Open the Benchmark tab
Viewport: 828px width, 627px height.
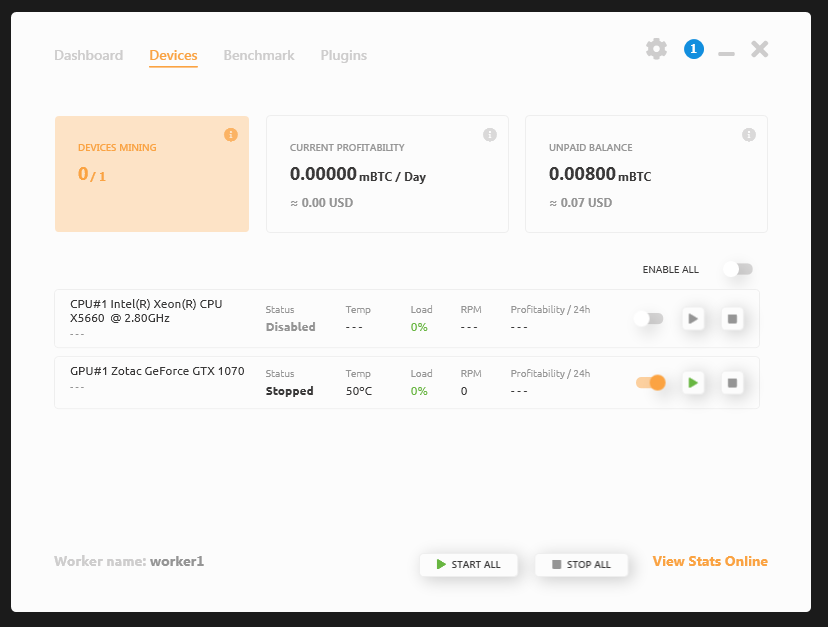click(259, 56)
